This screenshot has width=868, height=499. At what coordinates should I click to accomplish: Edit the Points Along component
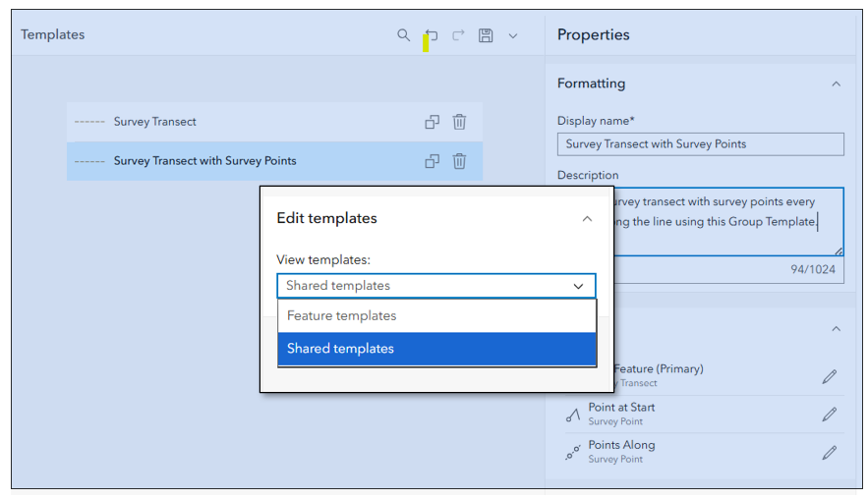(x=830, y=452)
